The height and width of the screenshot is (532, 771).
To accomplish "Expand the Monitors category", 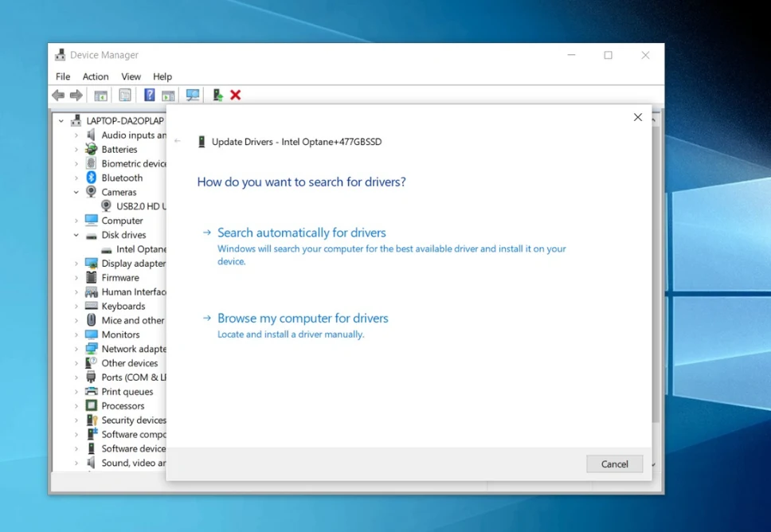I will pos(76,334).
